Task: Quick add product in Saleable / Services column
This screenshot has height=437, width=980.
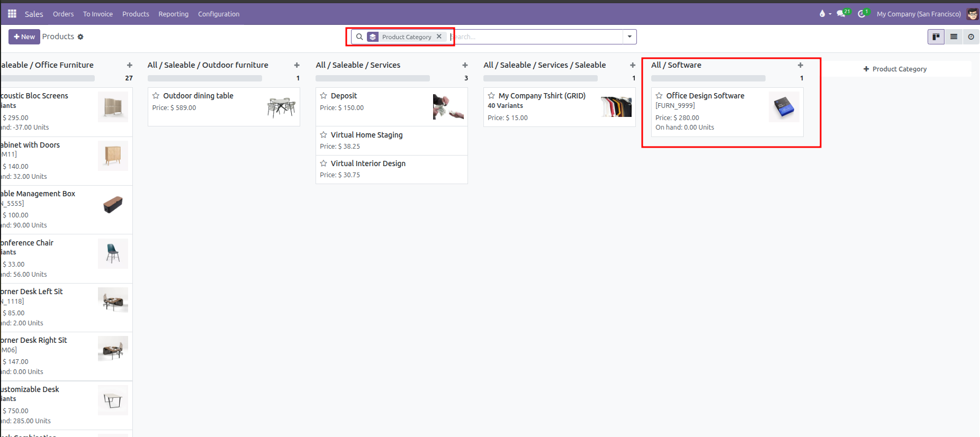Action: point(465,65)
